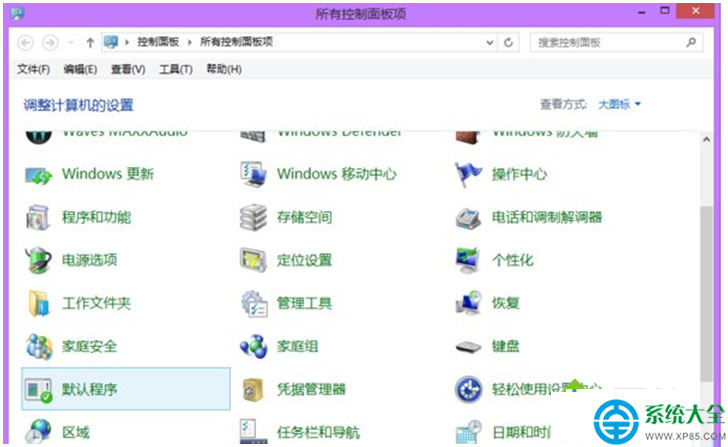Image resolution: width=728 pixels, height=447 pixels.
Task: Click the window system icon in title bar
Action: (x=17, y=13)
